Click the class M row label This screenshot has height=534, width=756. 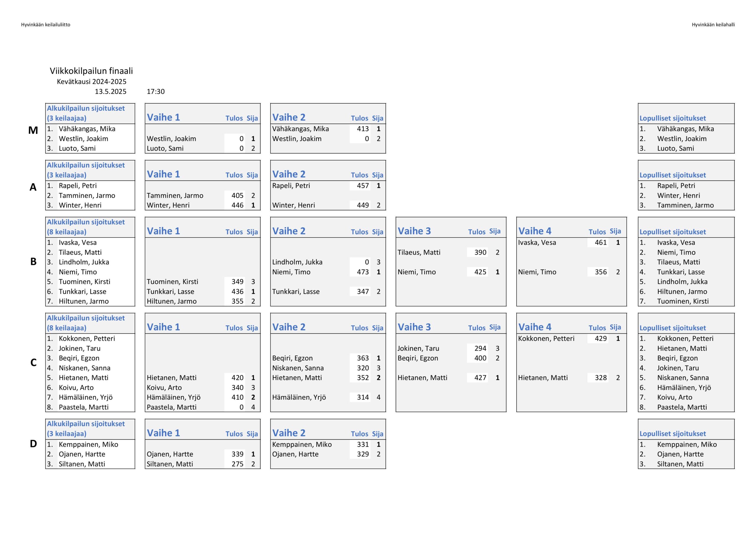click(x=33, y=130)
